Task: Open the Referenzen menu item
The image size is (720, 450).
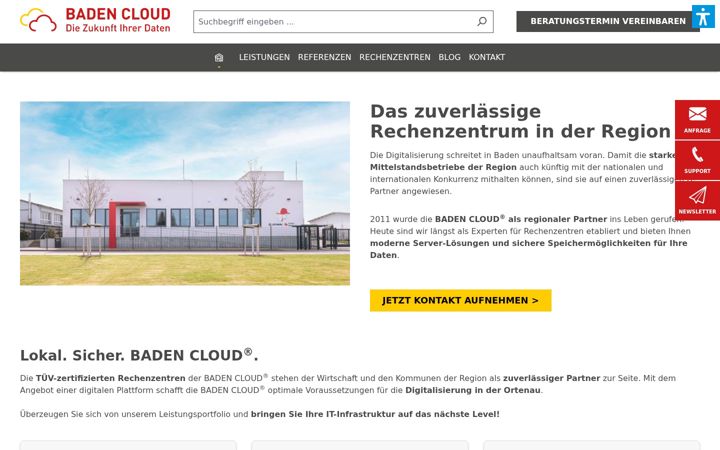Action: (x=324, y=57)
